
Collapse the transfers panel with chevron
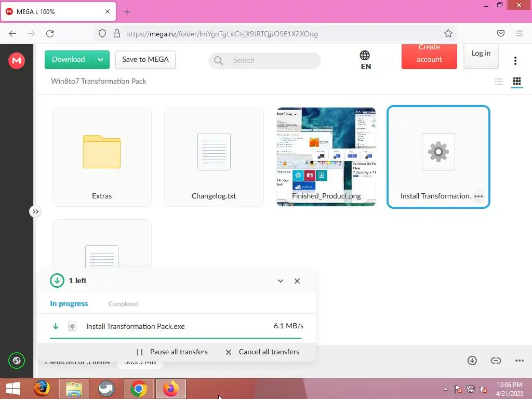[x=280, y=281]
